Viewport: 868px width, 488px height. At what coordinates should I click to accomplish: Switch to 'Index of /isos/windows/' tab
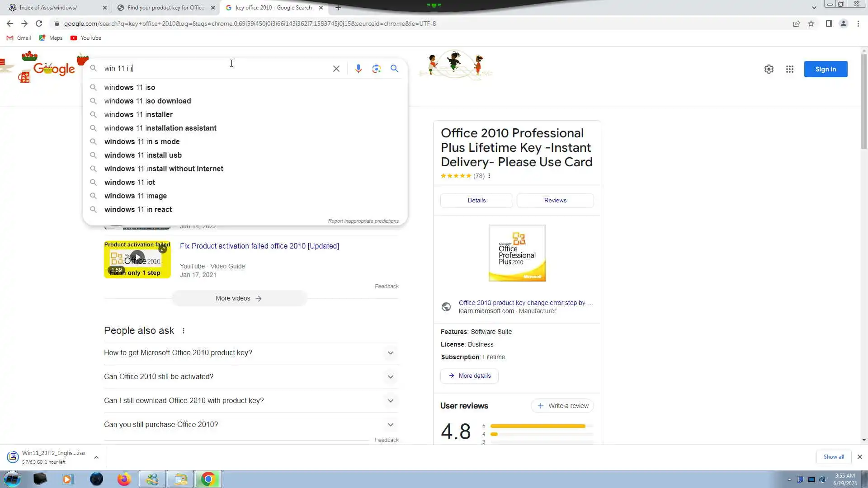[x=48, y=8]
